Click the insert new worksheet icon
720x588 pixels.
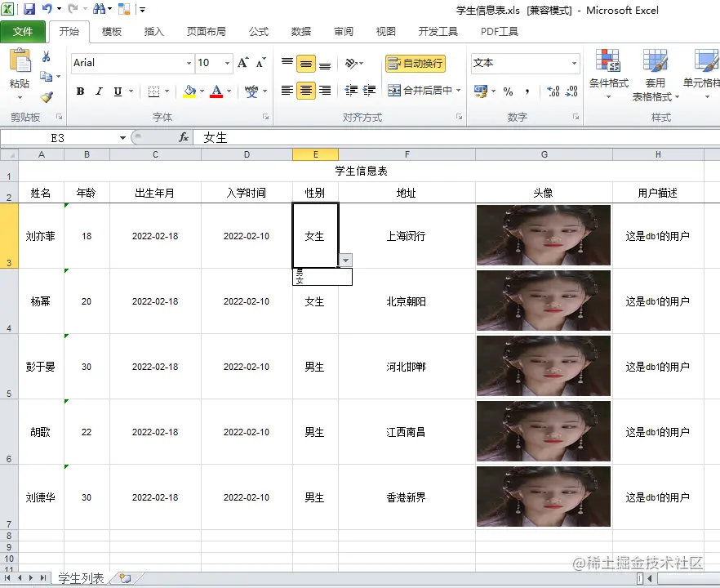coord(125,578)
